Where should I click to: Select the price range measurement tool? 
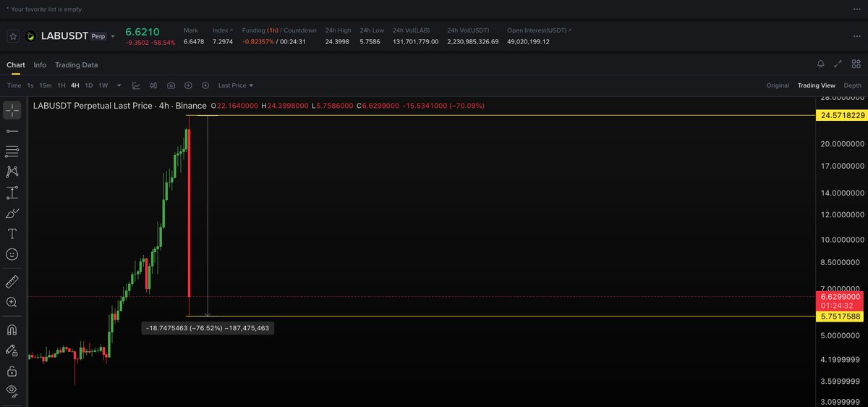(x=12, y=193)
